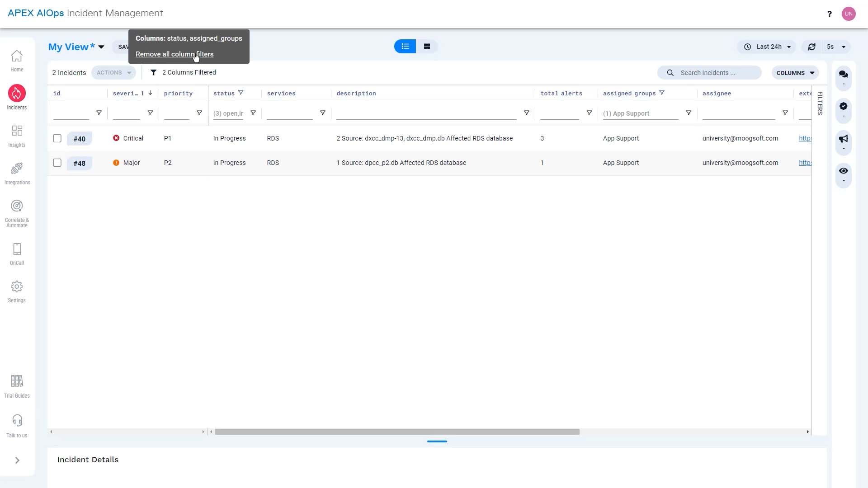
Task: Open the My View dropdown arrow
Action: point(101,47)
